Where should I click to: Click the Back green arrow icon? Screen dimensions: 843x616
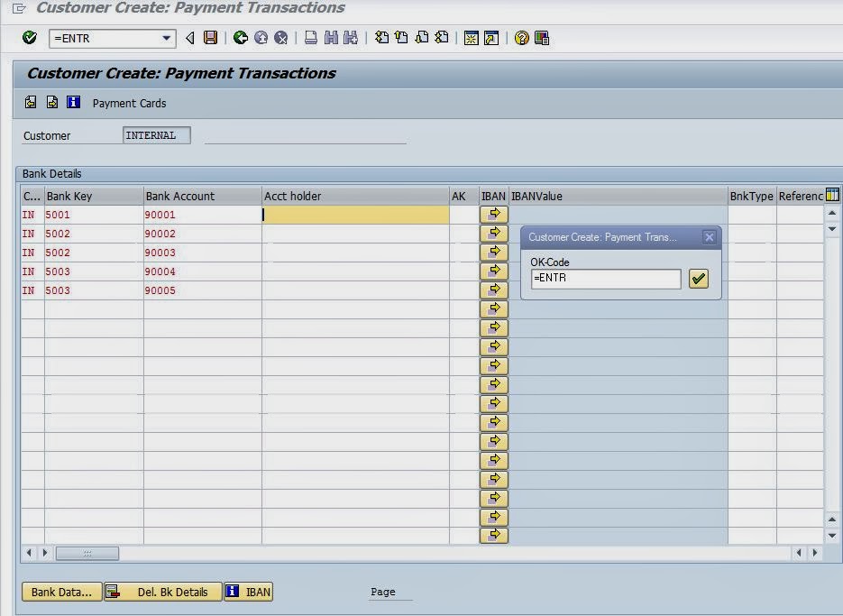click(x=240, y=38)
